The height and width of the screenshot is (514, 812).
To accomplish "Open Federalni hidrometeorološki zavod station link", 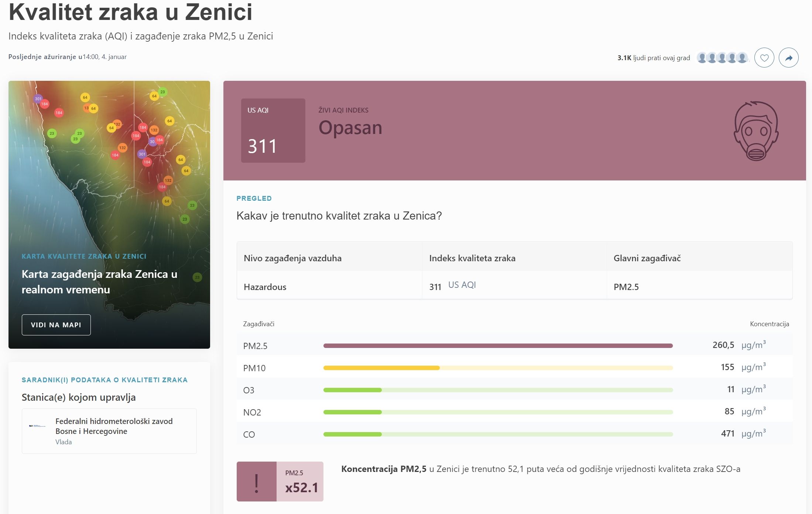I will 114,426.
